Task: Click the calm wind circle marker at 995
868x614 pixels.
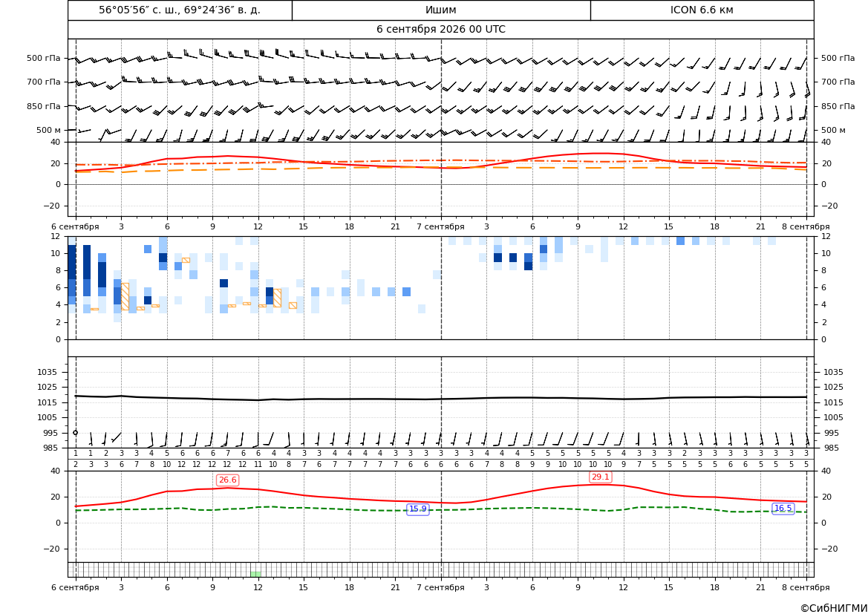Action: point(76,433)
